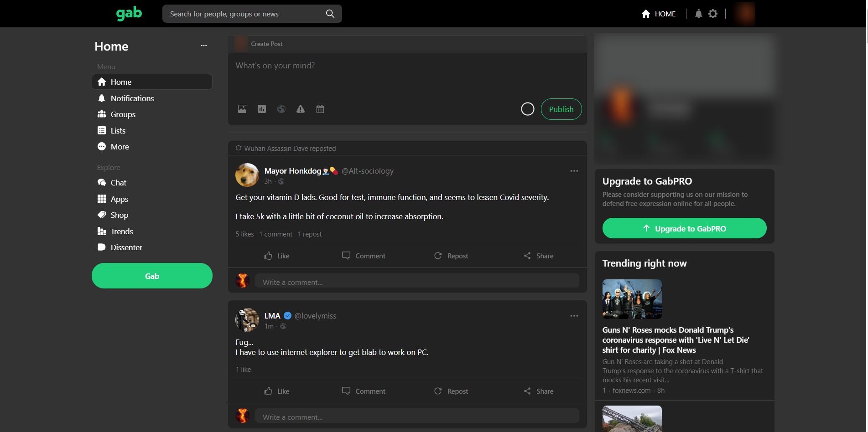
Task: Click the @lovelymiss handle
Action: point(315,316)
